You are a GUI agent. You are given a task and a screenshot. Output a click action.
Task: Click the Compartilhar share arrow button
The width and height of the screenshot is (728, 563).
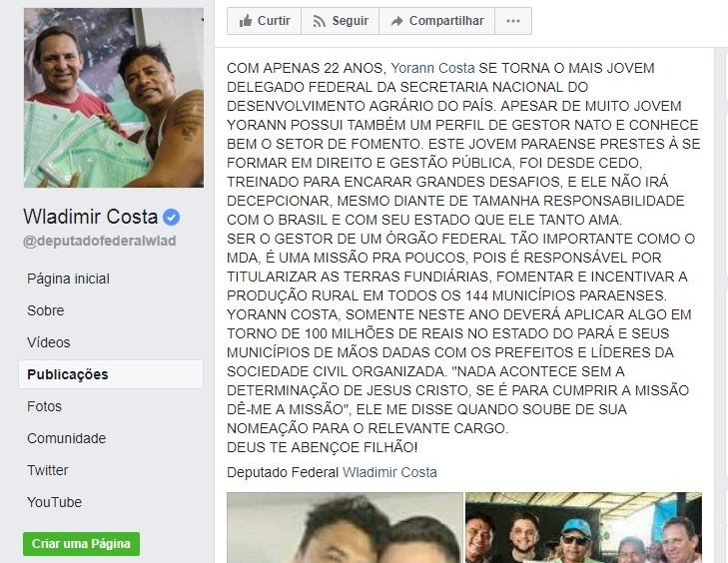coord(436,21)
